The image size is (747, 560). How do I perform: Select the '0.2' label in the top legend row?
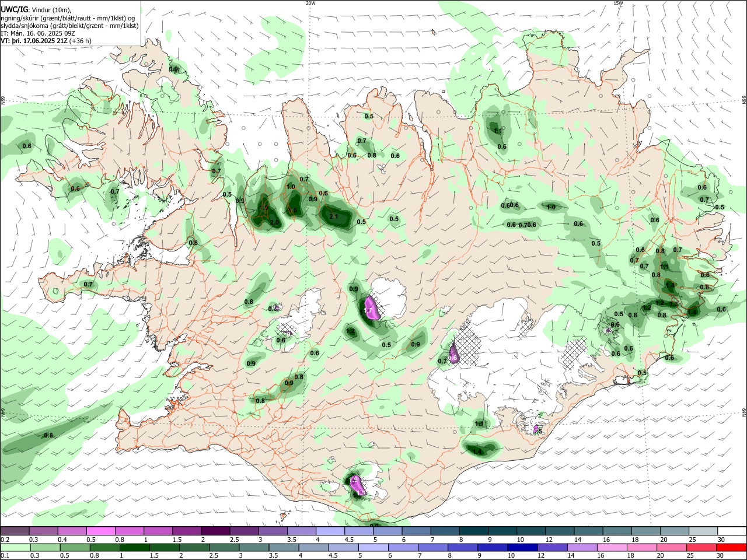click(5, 540)
